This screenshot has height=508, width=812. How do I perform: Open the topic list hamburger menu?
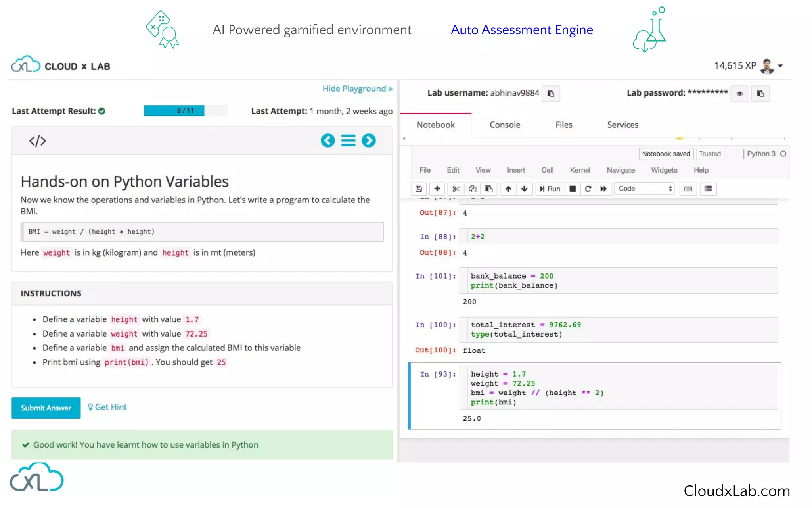coord(348,140)
